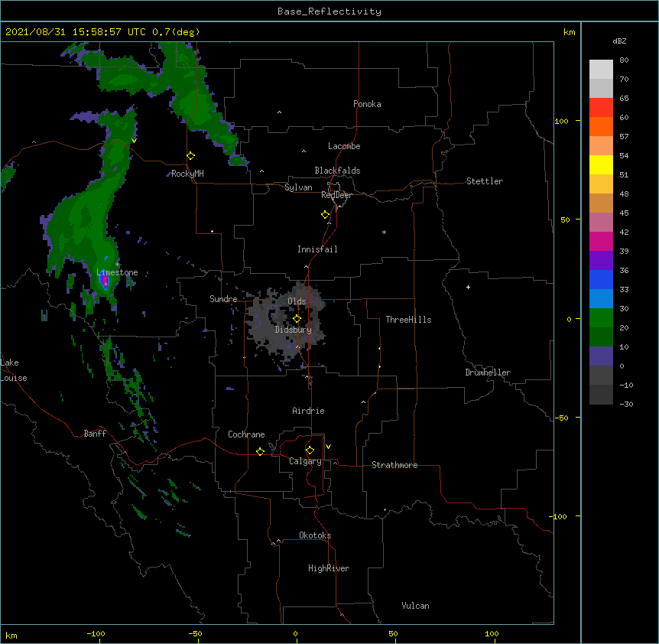Click the Banff label
The image size is (659, 644).
click(95, 434)
